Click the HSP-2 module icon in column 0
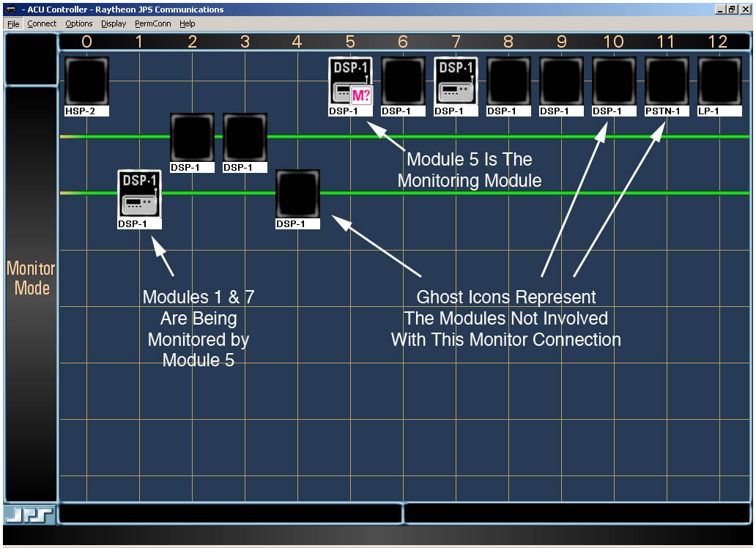This screenshot has width=756, height=548. click(x=86, y=81)
